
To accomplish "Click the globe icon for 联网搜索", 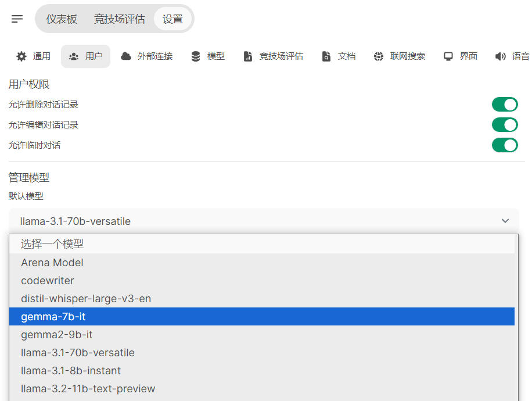I will click(x=379, y=56).
